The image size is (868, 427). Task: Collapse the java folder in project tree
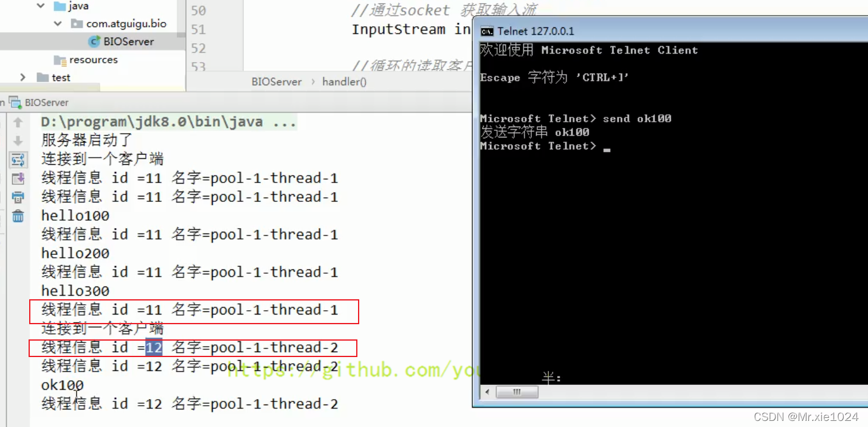[41, 6]
